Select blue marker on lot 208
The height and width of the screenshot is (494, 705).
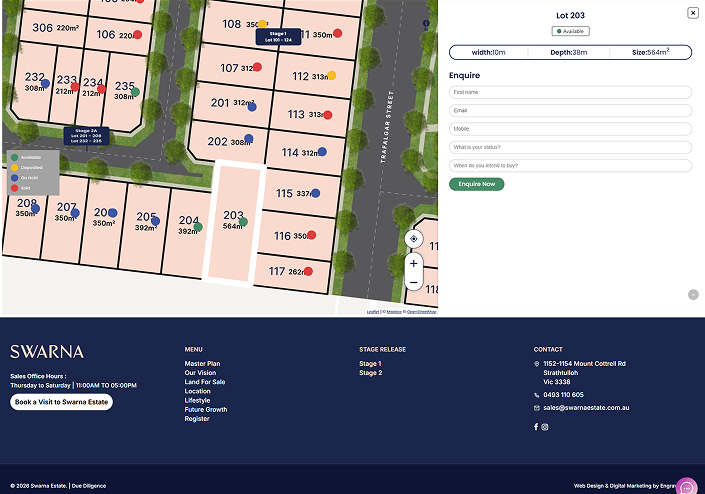tap(36, 208)
